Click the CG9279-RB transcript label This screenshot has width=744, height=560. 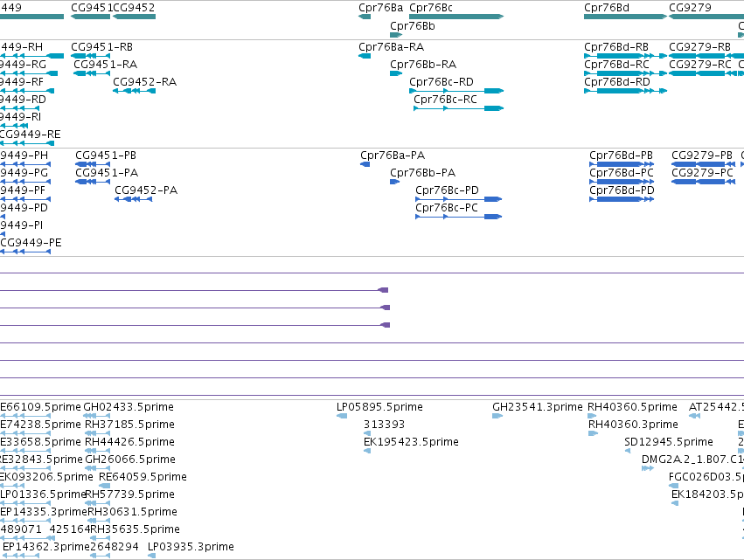pos(700,47)
